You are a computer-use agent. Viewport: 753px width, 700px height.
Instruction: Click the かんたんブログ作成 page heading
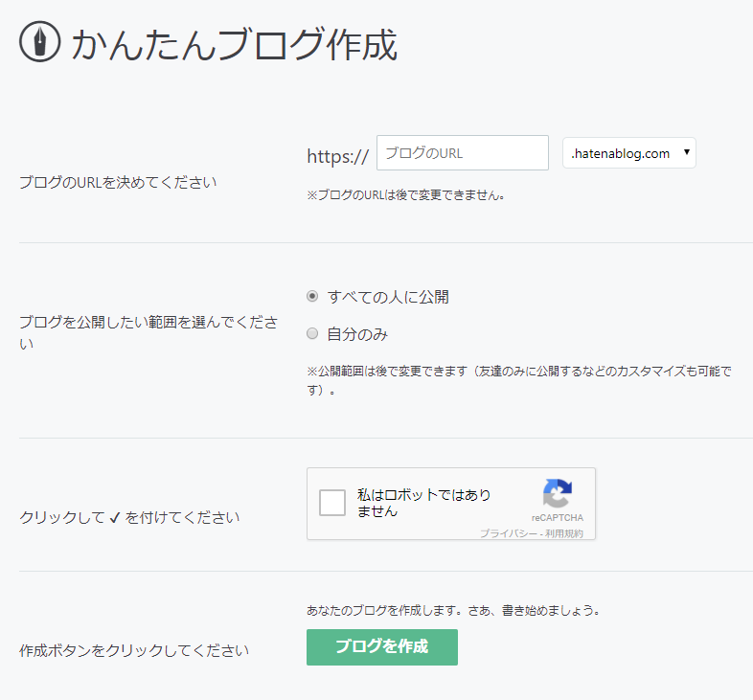(234, 45)
